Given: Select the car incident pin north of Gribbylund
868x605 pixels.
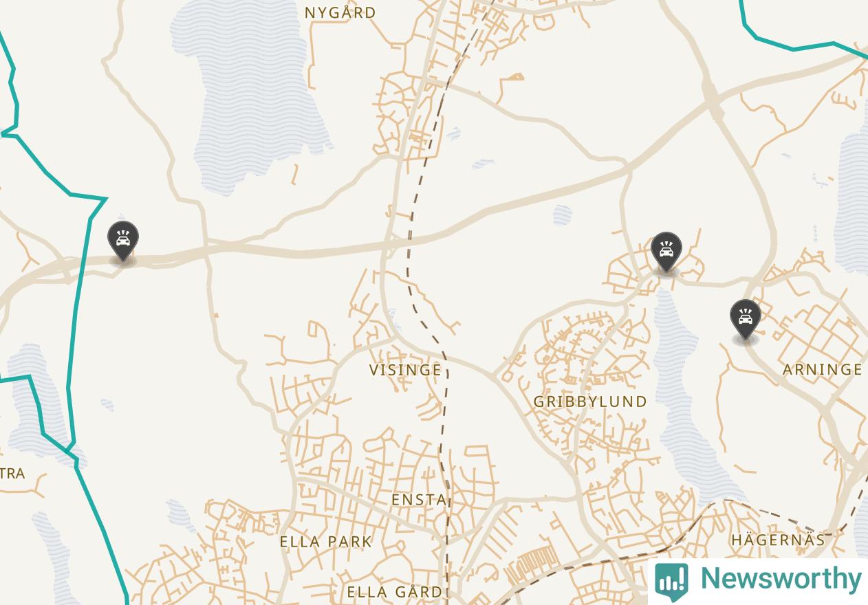Looking at the screenshot, I should click(x=666, y=252).
